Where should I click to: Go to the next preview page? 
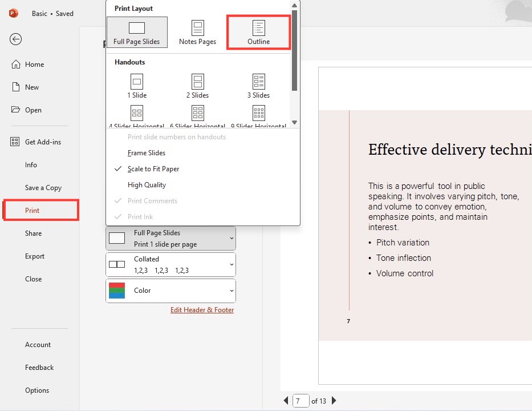pos(334,401)
